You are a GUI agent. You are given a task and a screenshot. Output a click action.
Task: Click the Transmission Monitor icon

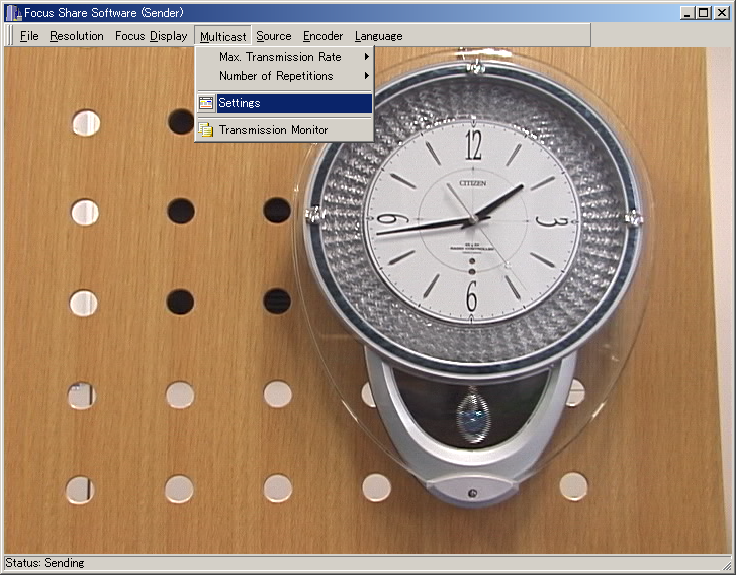(206, 130)
